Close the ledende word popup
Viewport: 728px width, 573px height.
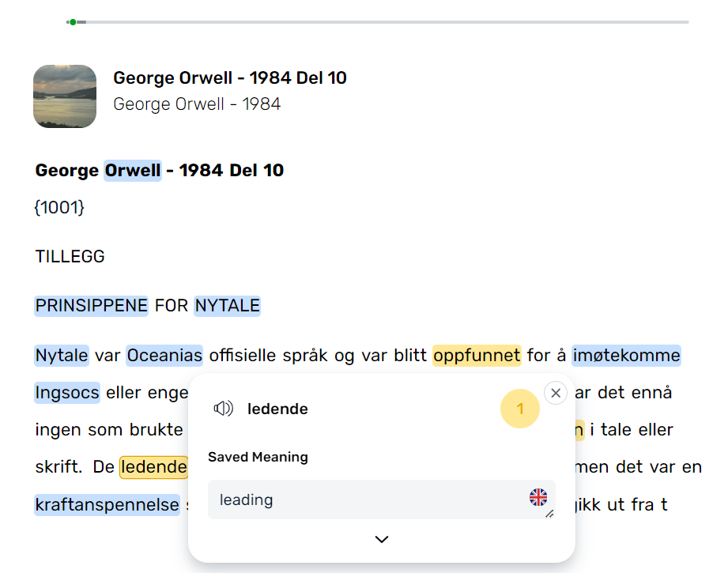(555, 394)
